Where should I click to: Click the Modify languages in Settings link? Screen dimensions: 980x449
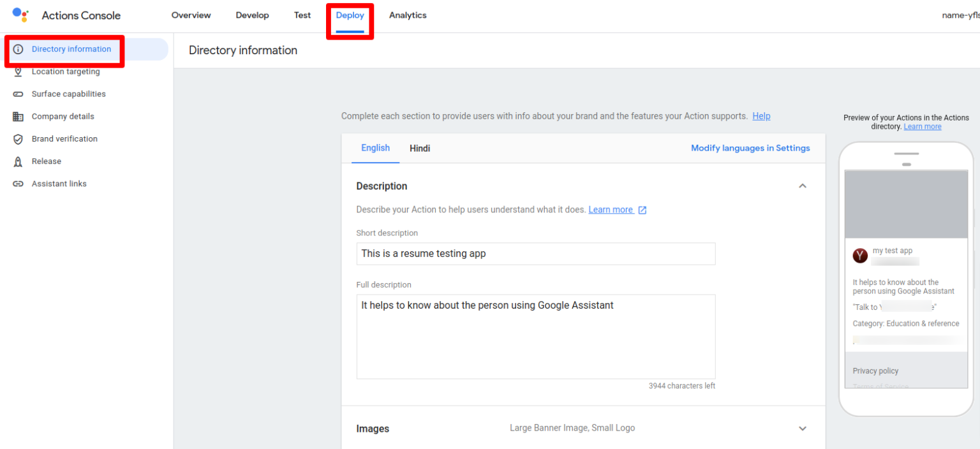(x=750, y=148)
